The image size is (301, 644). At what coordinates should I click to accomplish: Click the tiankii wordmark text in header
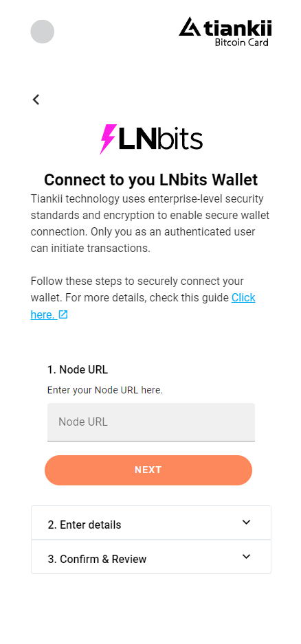tap(237, 28)
